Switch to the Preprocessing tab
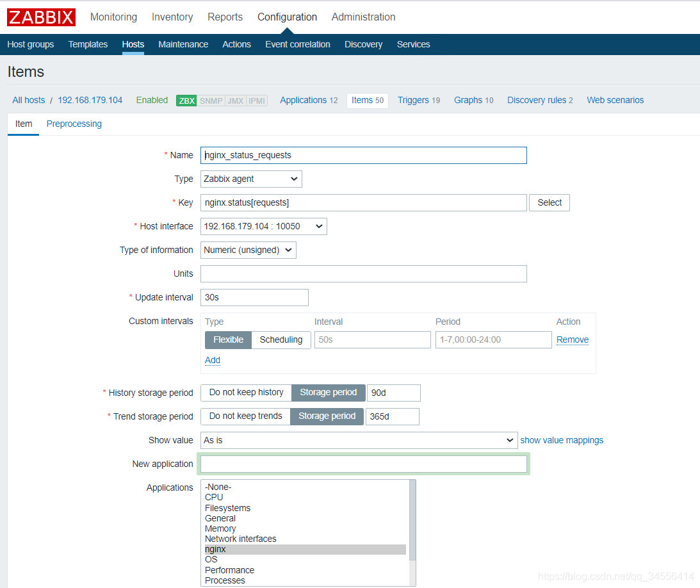The width and height of the screenshot is (700, 588). [74, 124]
